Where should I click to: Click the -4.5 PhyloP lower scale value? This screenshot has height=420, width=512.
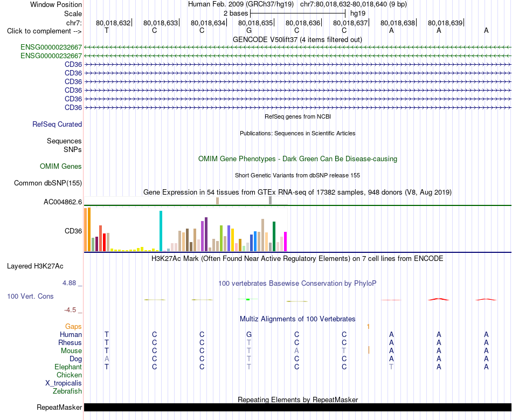(70, 309)
